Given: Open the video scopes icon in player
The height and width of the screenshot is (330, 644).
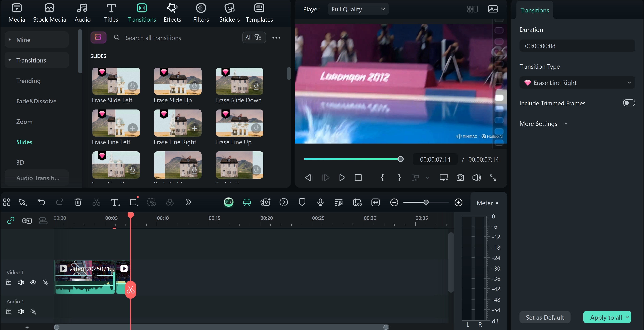Looking at the screenshot, I should 493,9.
